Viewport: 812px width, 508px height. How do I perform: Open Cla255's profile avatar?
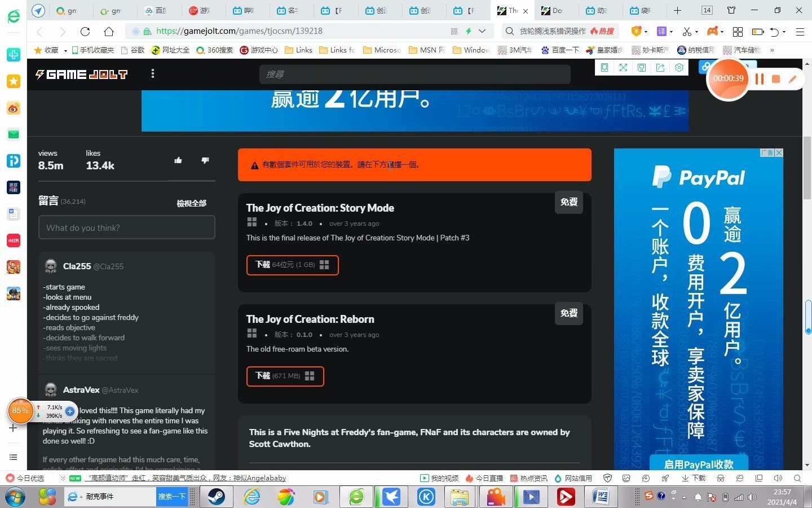click(x=51, y=266)
